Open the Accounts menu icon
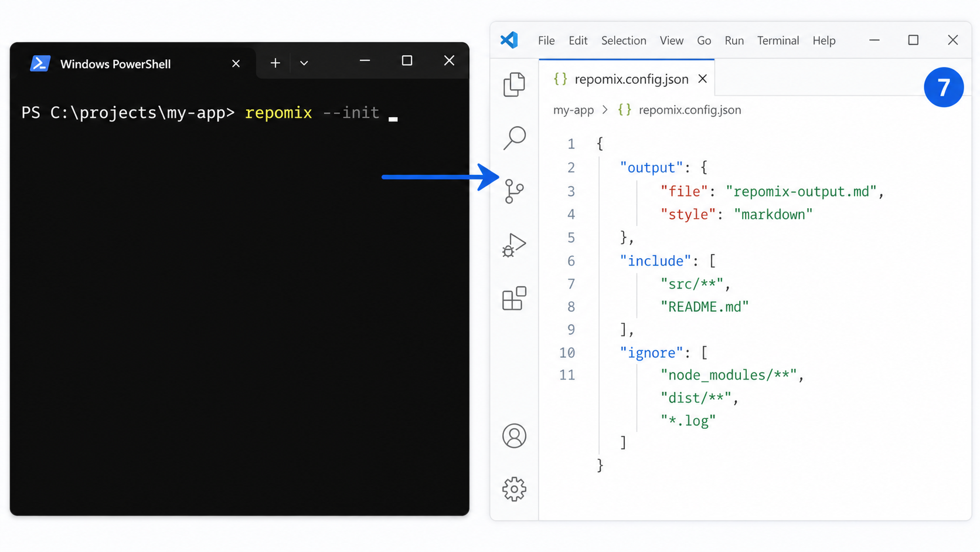The image size is (980, 552). 514,436
